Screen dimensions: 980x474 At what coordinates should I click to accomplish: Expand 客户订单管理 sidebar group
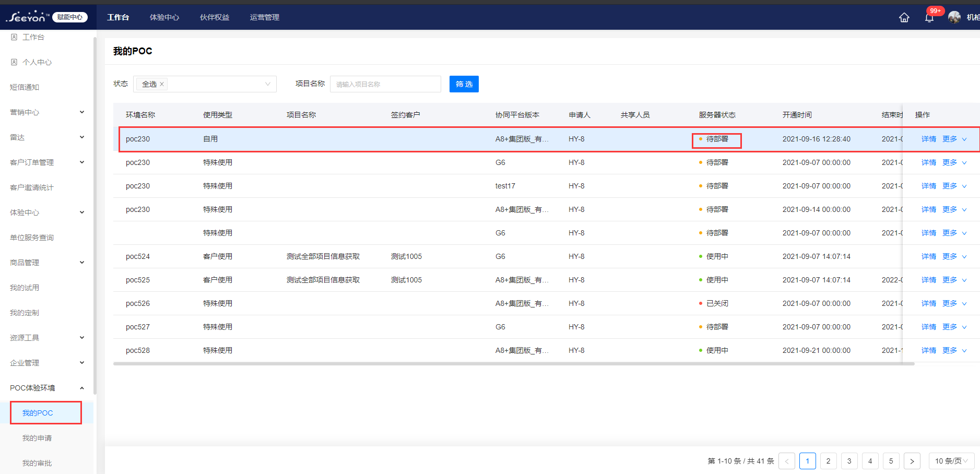tap(82, 162)
